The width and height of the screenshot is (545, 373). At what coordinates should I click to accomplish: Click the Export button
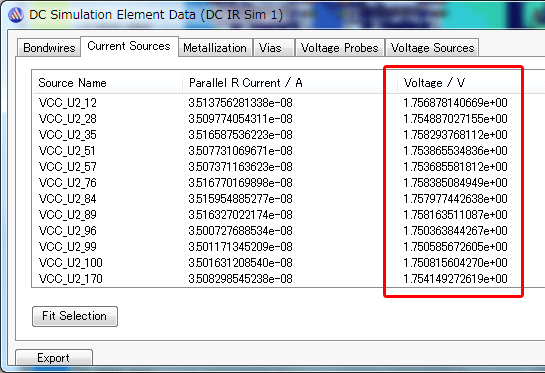tap(54, 358)
